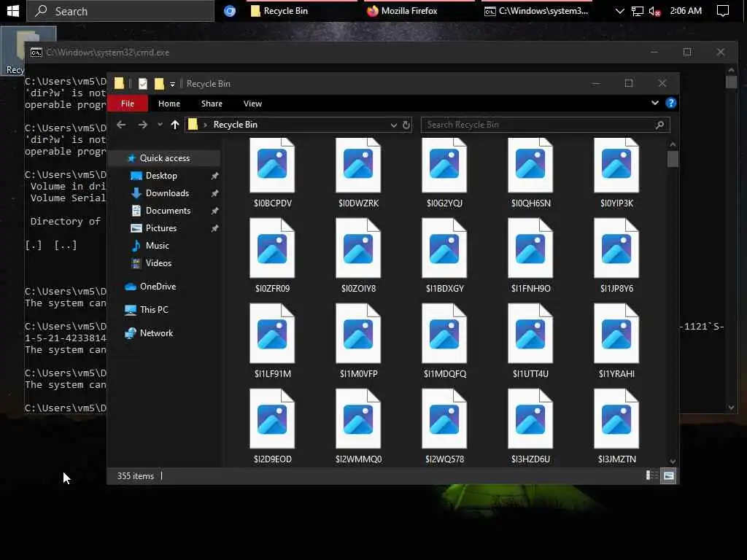Open address bar history dropdown
This screenshot has width=747, height=560.
tap(393, 125)
